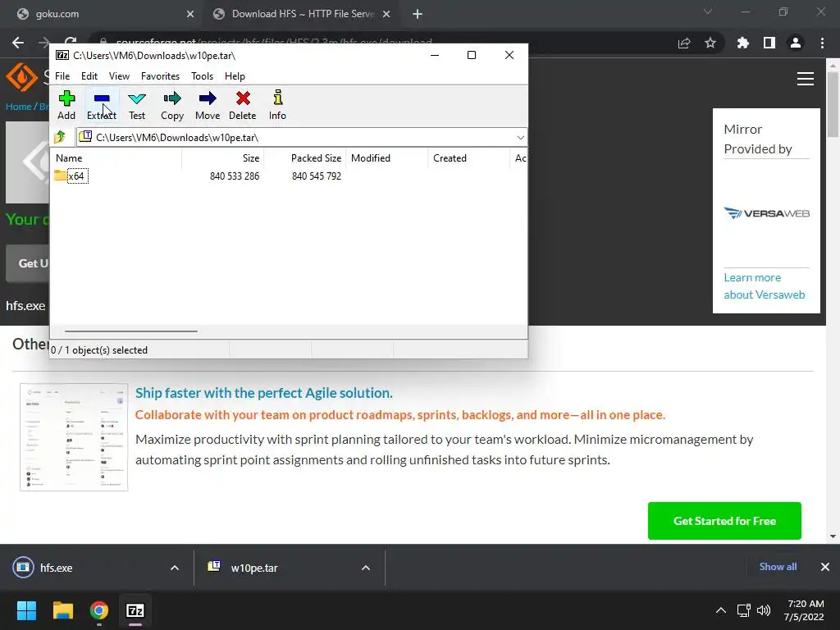Sort by Modified column header
The height and width of the screenshot is (630, 840).
(387, 158)
